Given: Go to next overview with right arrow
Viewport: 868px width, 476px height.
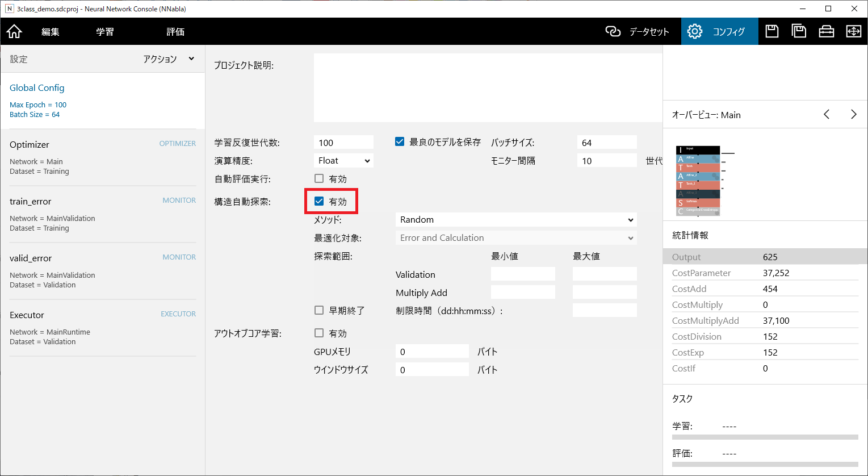Looking at the screenshot, I should point(853,115).
